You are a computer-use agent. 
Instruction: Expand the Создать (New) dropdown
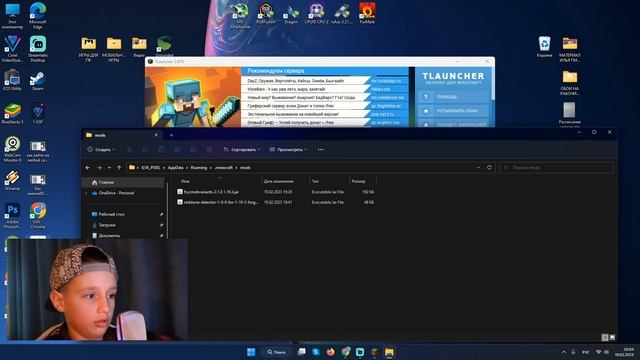(x=101, y=150)
